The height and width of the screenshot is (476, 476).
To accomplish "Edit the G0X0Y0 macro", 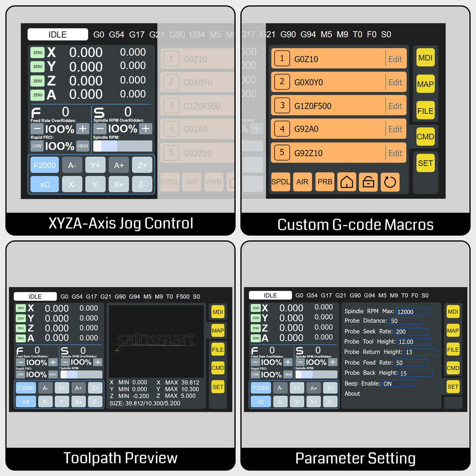I will [x=395, y=83].
